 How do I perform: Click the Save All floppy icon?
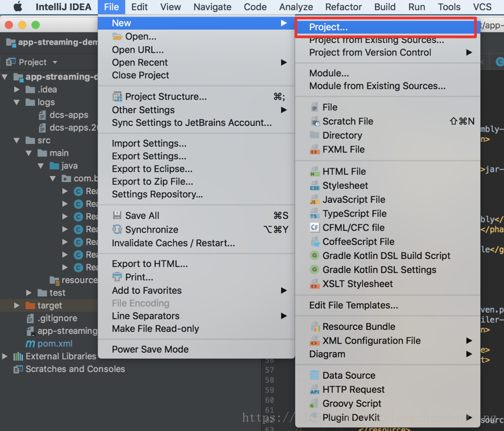coord(117,215)
